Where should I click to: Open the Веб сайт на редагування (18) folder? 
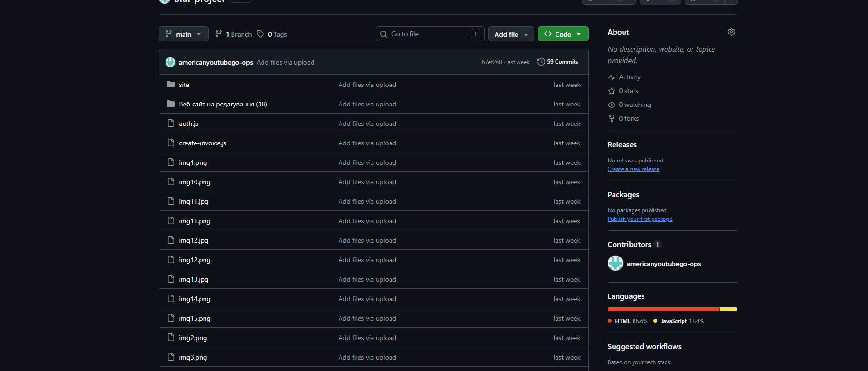pos(223,104)
